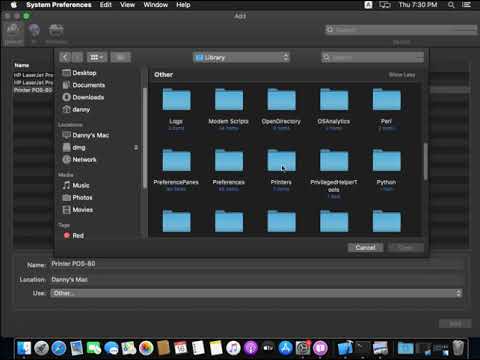The height and width of the screenshot is (360, 480).
Task: Select Network in the sidebar
Action: (84, 159)
